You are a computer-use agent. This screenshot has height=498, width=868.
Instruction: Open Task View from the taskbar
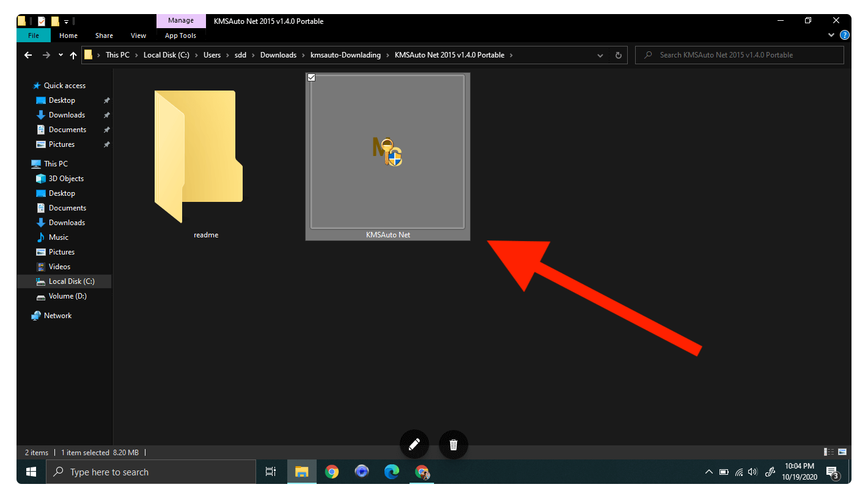(271, 472)
